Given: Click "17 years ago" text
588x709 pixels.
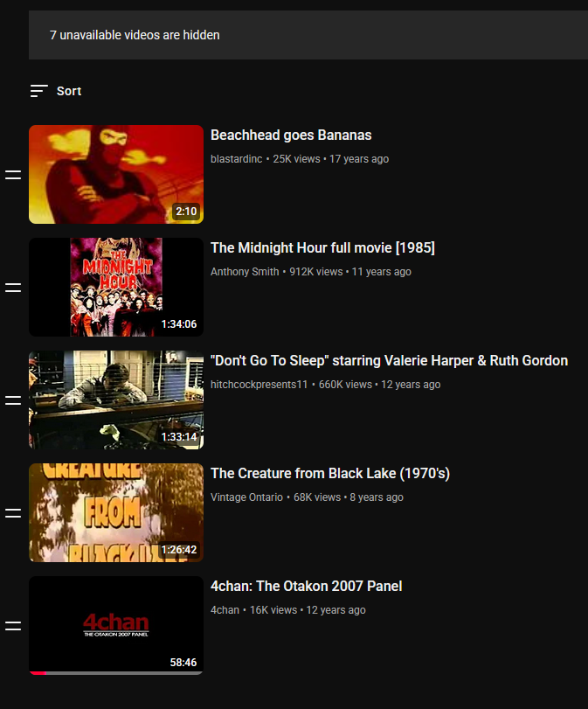Looking at the screenshot, I should tap(359, 159).
